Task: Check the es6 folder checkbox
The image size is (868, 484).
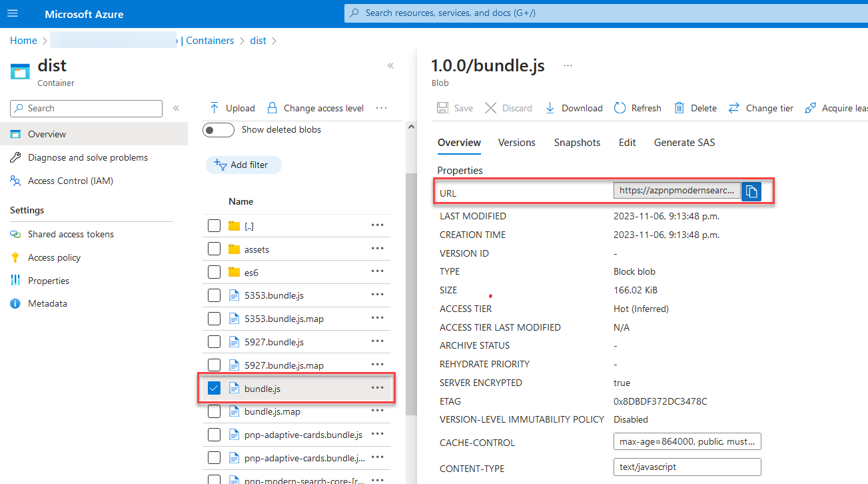Action: coord(214,272)
